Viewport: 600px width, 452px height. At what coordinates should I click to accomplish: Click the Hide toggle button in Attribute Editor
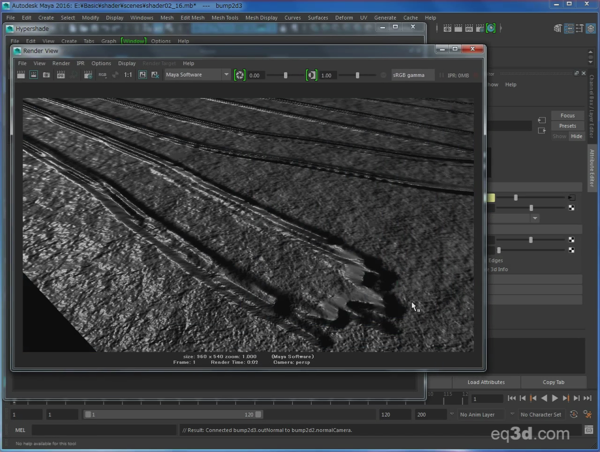(x=575, y=136)
